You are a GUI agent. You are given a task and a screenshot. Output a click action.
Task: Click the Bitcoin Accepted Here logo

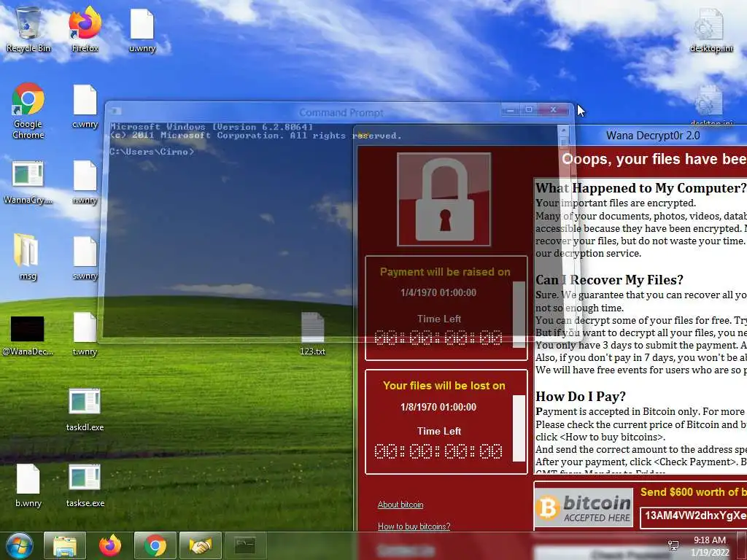584,507
